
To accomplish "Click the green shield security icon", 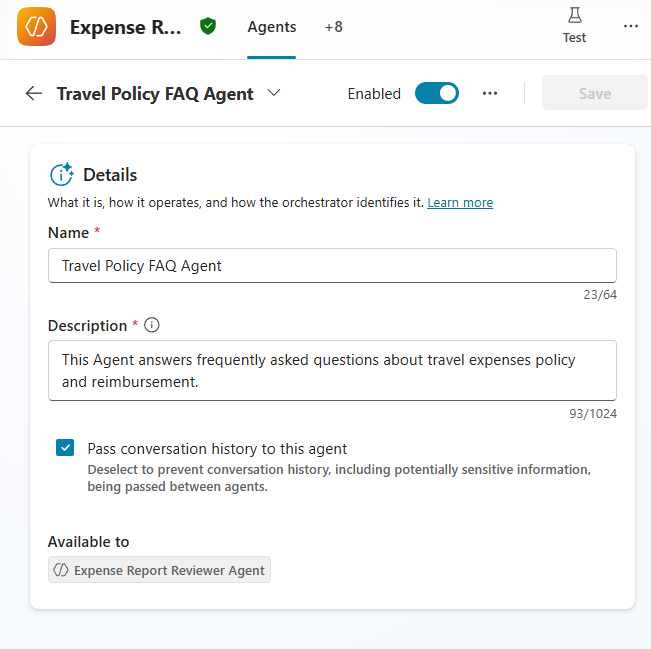I will [208, 27].
